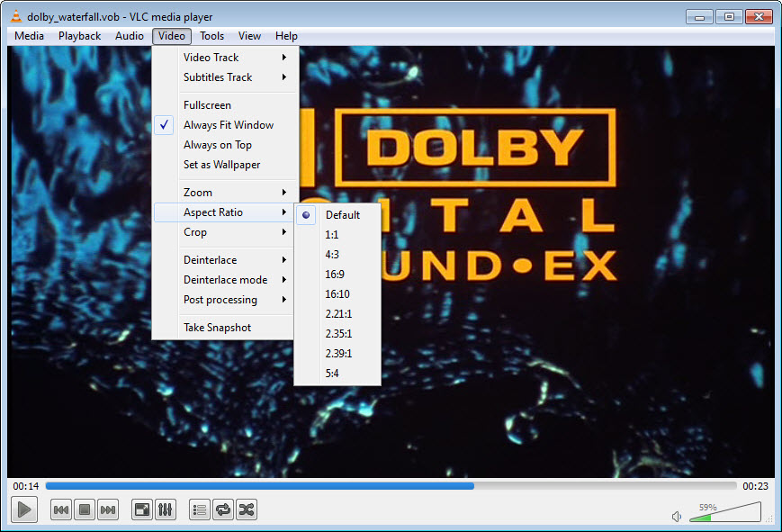Image resolution: width=782 pixels, height=532 pixels.
Task: Skip to next media track
Action: tap(108, 509)
